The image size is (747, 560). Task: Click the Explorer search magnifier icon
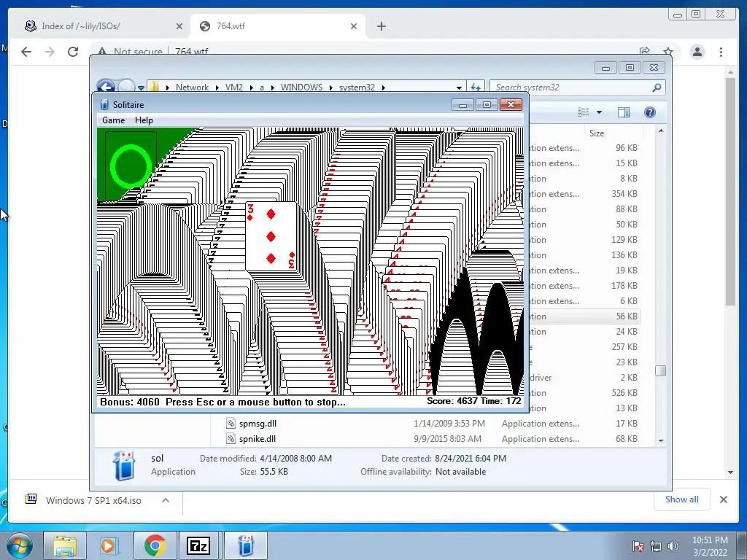click(x=657, y=87)
